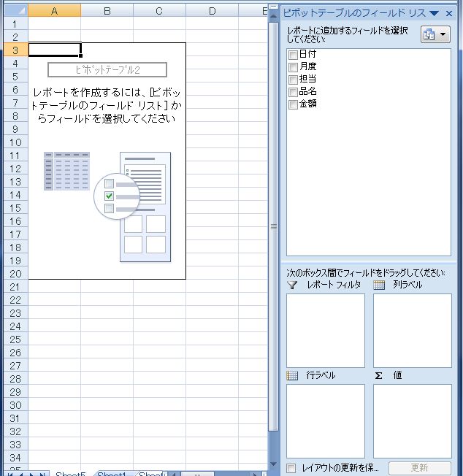Tick the 品名 field checkbox

pyautogui.click(x=293, y=92)
